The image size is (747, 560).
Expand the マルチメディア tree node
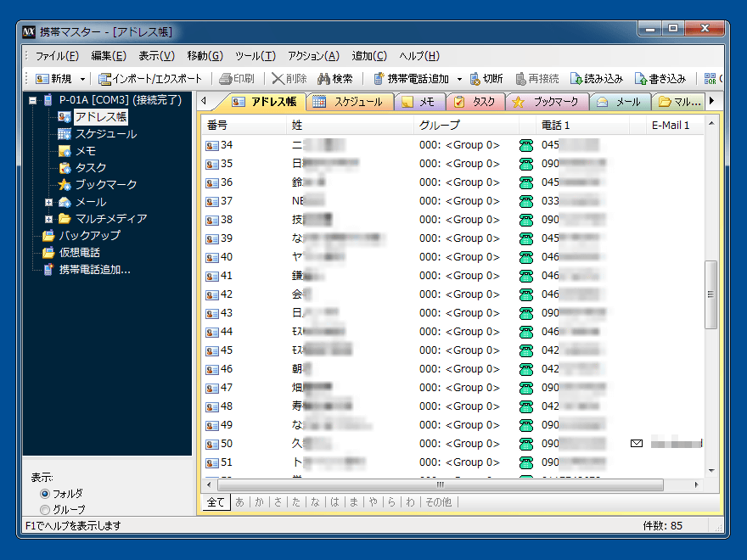click(x=48, y=220)
